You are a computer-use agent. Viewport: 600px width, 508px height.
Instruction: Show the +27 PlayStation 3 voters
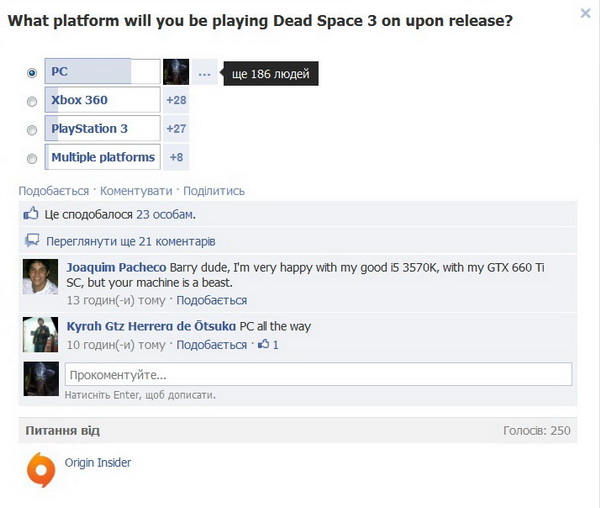[176, 129]
